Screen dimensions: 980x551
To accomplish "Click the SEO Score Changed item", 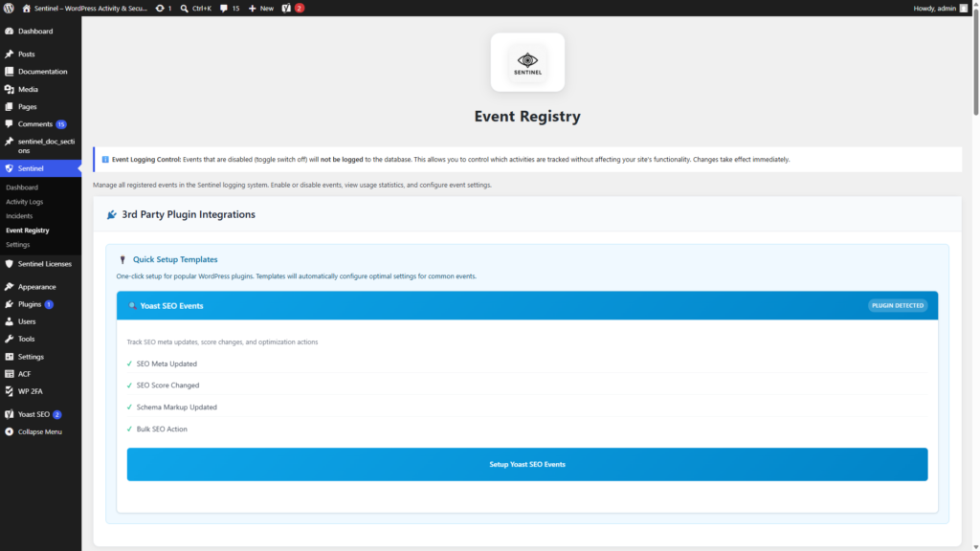I will click(x=167, y=386).
